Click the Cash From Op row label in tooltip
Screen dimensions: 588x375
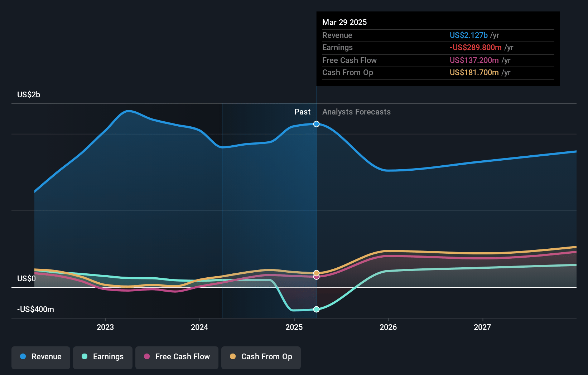(x=348, y=72)
